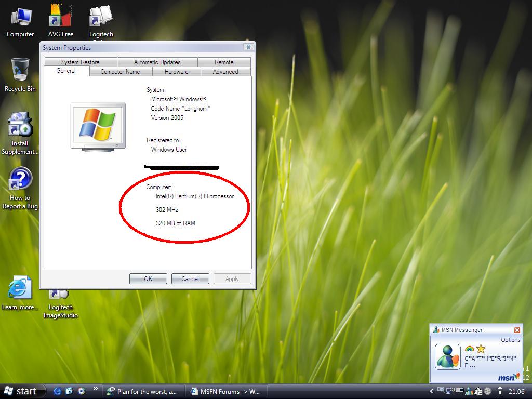The image size is (532, 399).
Task: Click the Apply button in System Properties
Action: 232,279
